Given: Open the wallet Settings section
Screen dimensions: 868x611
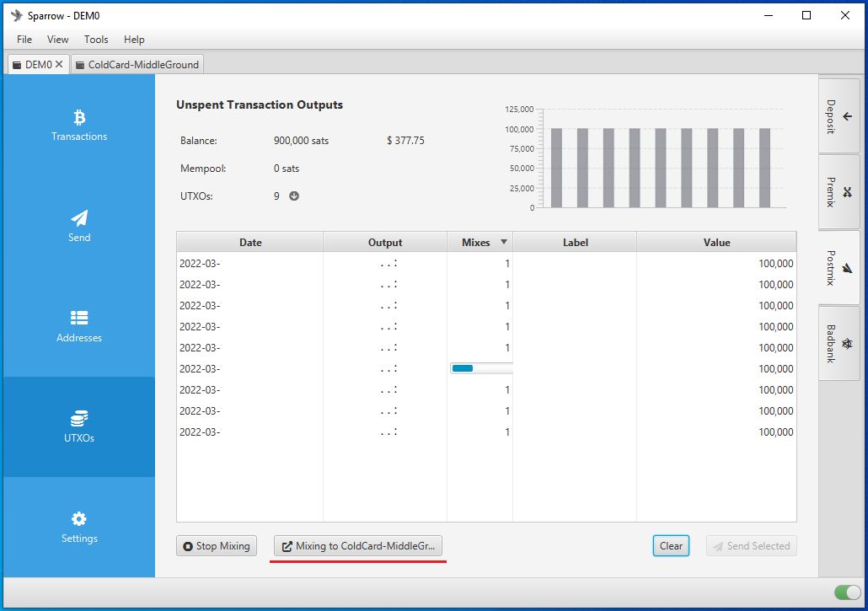Looking at the screenshot, I should pos(79,527).
